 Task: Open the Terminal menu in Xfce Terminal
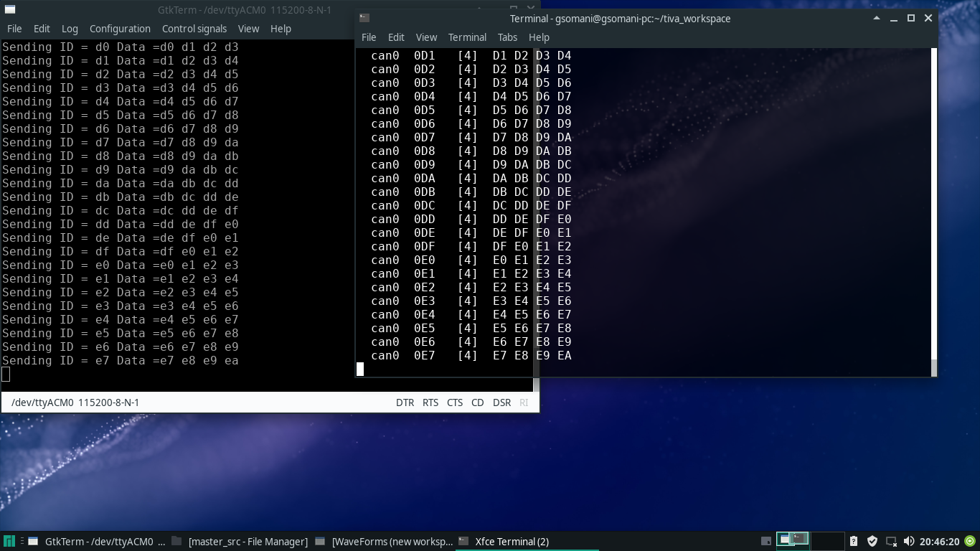[x=467, y=37]
